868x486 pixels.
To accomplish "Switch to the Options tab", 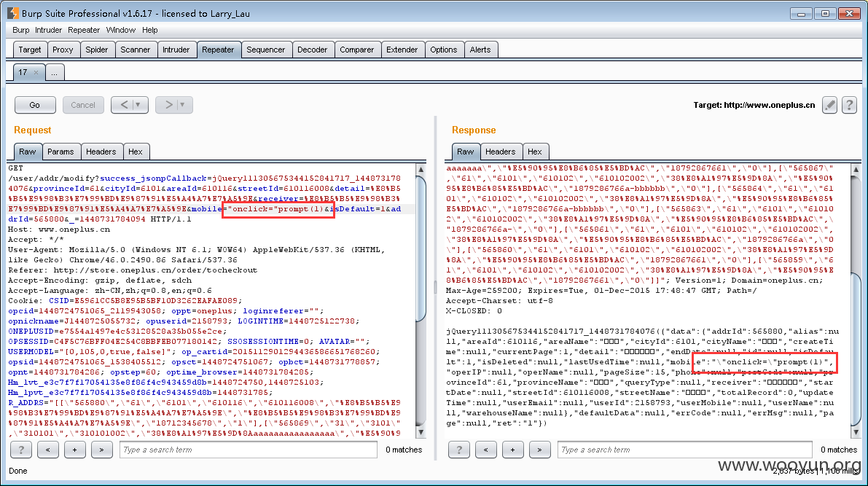I will [x=444, y=50].
